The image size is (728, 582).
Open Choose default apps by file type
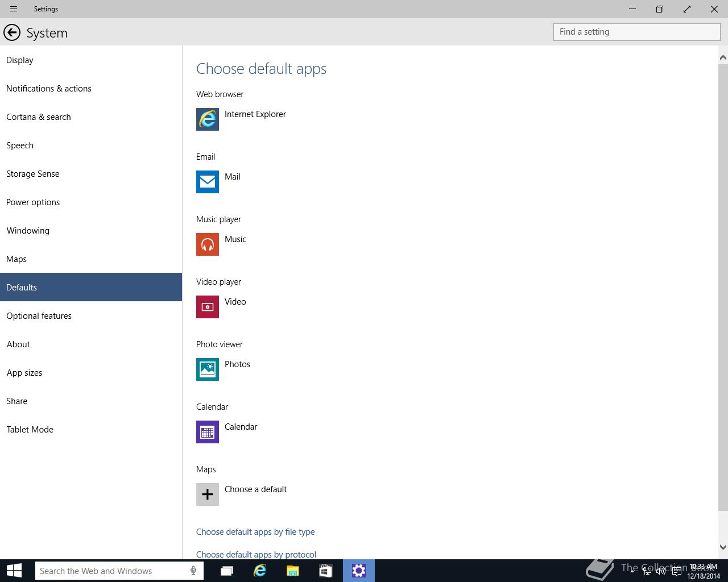click(x=255, y=532)
